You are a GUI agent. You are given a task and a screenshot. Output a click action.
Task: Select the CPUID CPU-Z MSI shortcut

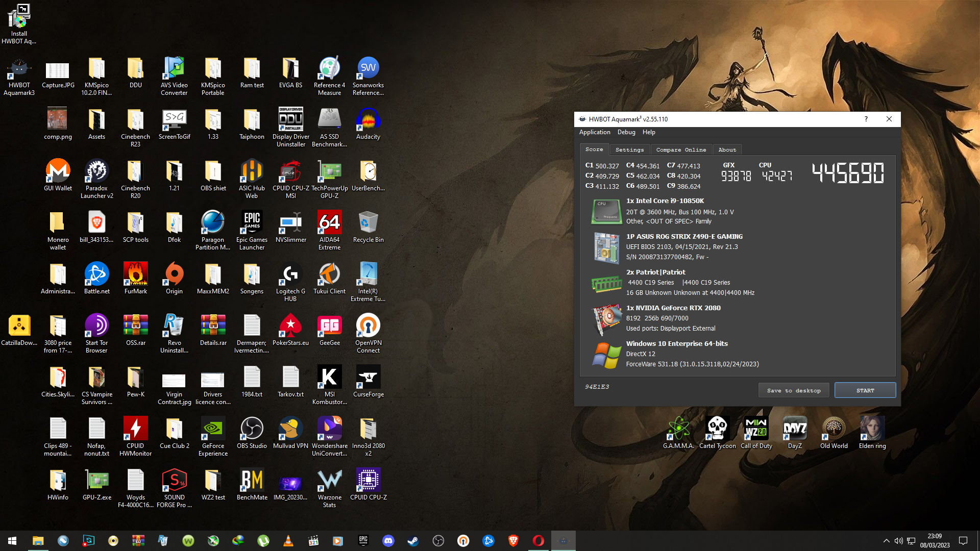click(290, 179)
